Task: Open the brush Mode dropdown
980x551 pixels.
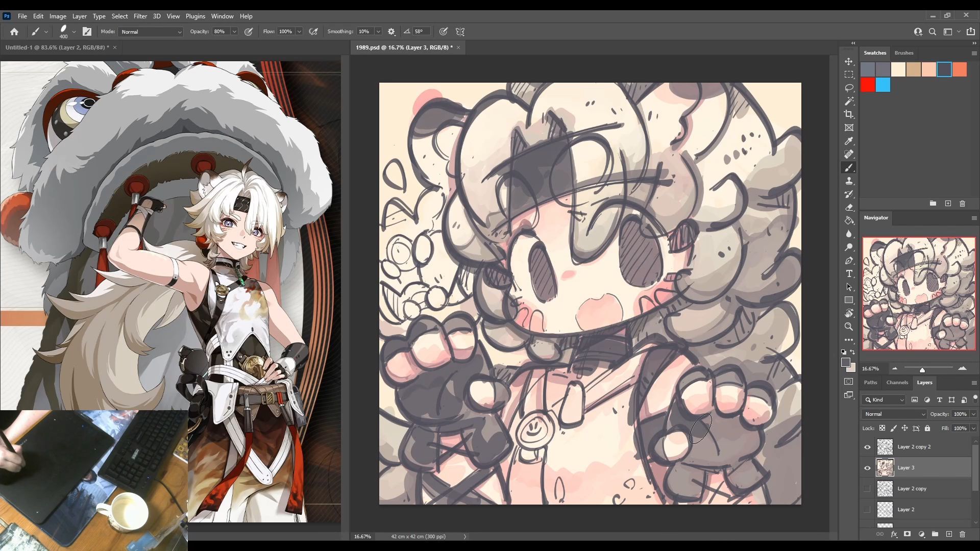Action: click(x=151, y=32)
